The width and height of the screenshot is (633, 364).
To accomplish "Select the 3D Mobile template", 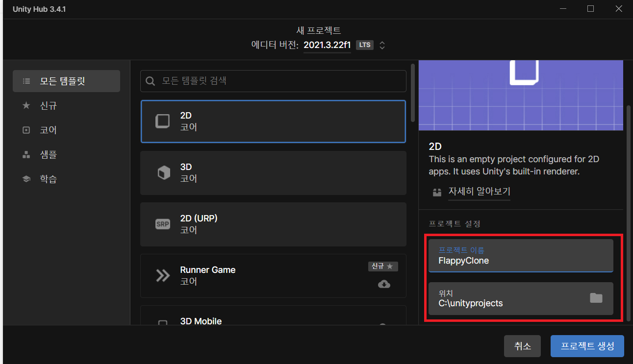I will [x=273, y=315].
